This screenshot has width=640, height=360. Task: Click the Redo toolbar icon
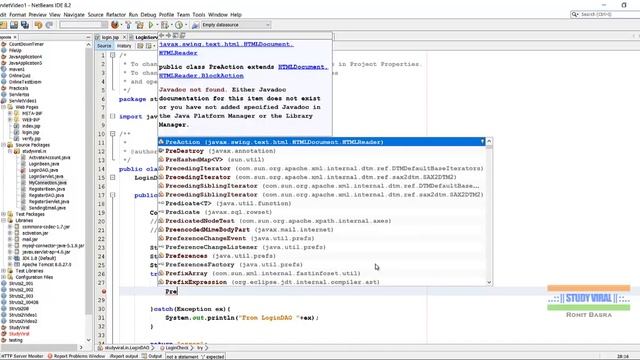pos(49,25)
